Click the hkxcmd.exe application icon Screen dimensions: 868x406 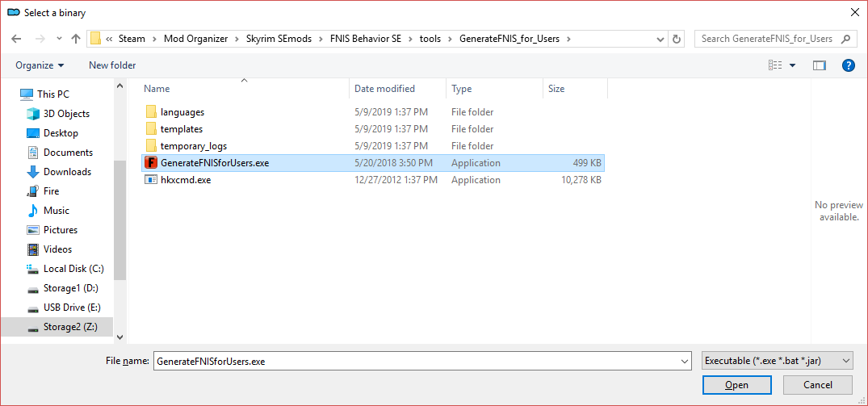[x=150, y=180]
